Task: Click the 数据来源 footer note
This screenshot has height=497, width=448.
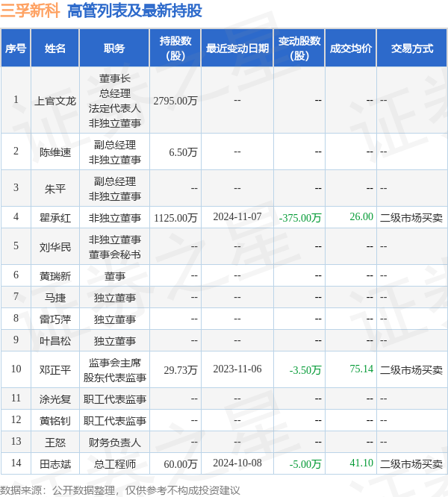Action: click(x=120, y=490)
